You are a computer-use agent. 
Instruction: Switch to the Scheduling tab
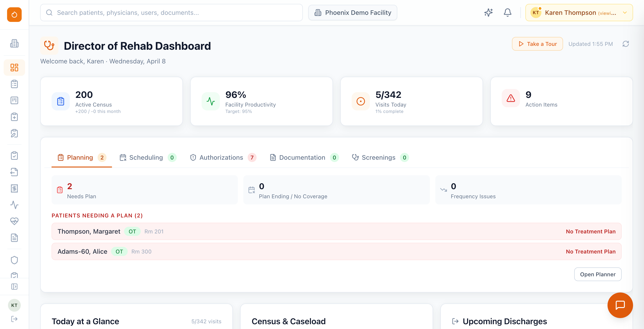coord(146,157)
